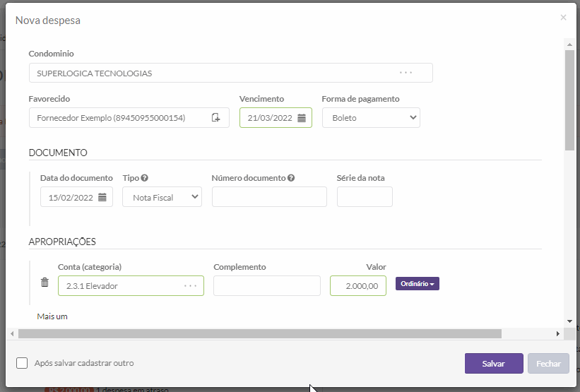This screenshot has width=580, height=392.
Task: Click the Conta field 2.3.1 Elevador
Action: click(x=131, y=285)
